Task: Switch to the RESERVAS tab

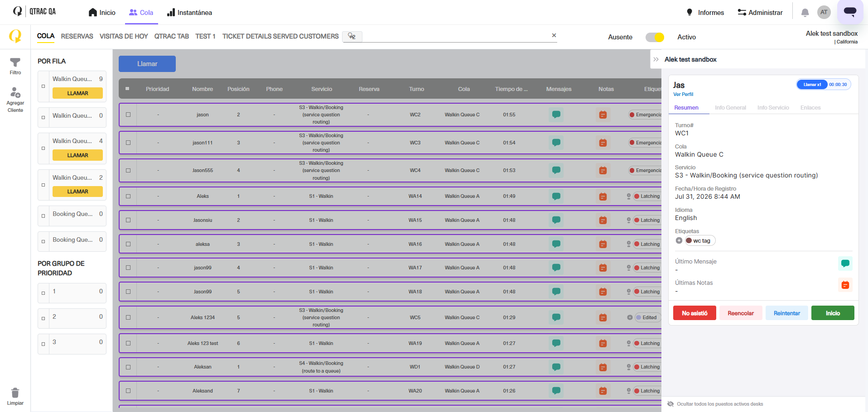Action: [x=77, y=36]
